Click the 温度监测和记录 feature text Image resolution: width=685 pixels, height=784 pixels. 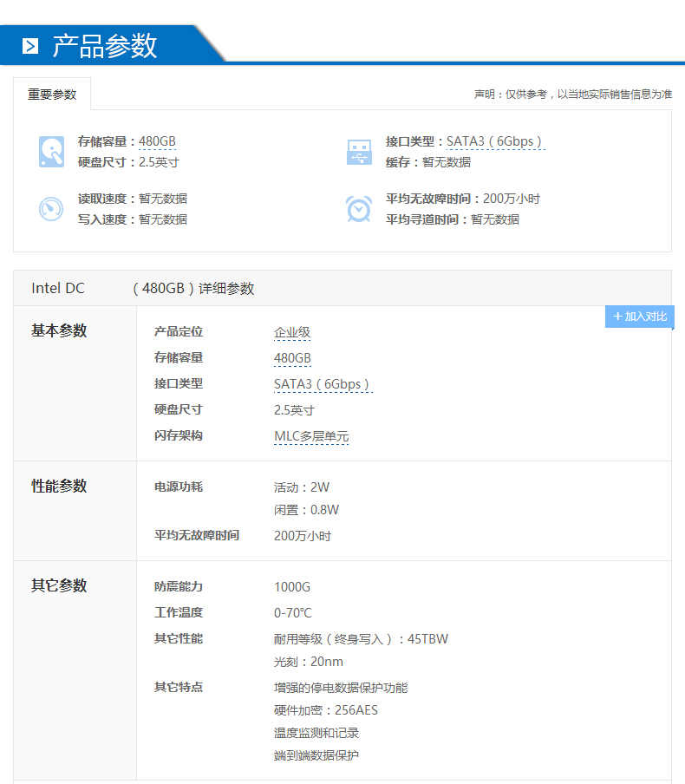coord(316,734)
